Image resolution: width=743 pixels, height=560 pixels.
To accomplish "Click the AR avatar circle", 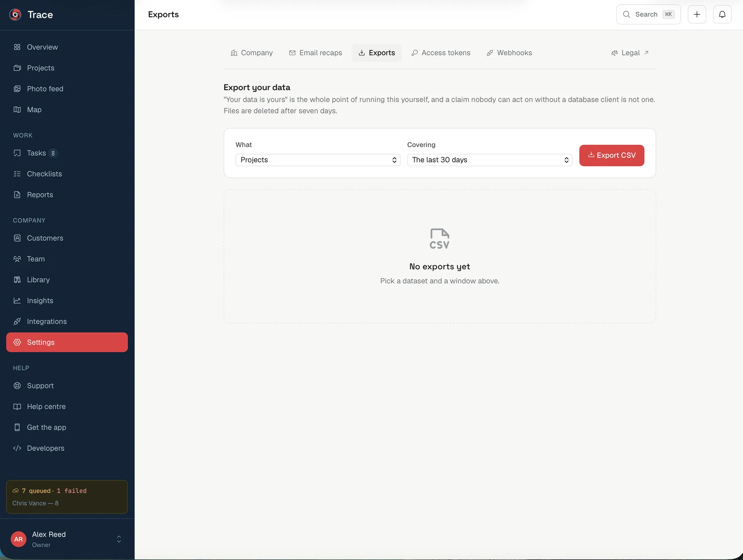I will point(19,539).
